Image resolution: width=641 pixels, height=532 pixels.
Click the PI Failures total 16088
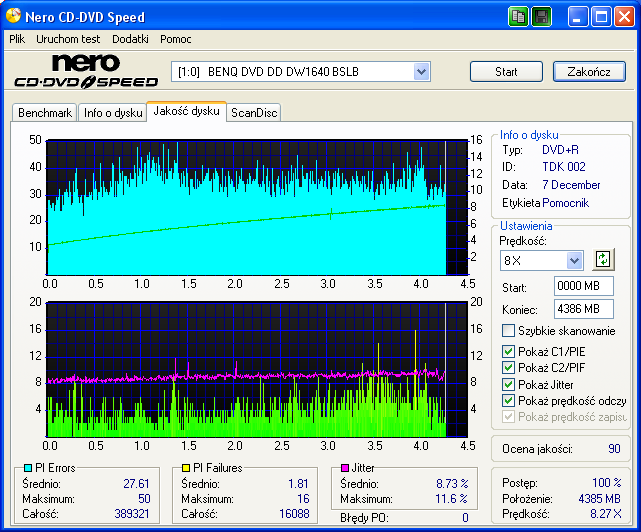(x=294, y=514)
